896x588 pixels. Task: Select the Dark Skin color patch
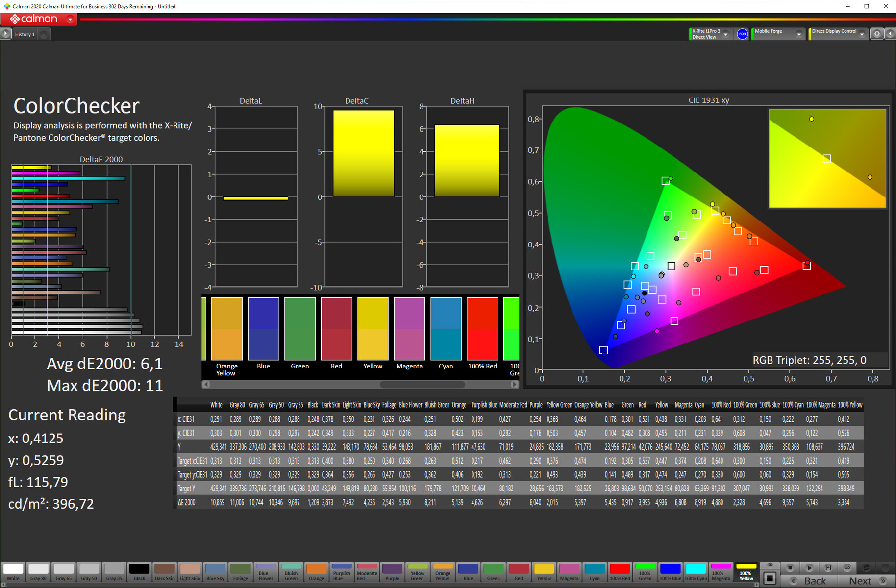[x=164, y=571]
